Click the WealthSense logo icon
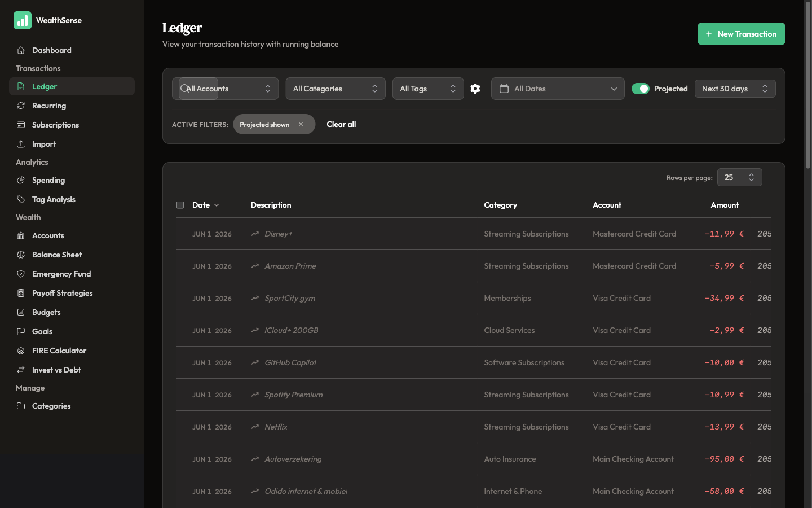The height and width of the screenshot is (508, 812). (23, 20)
